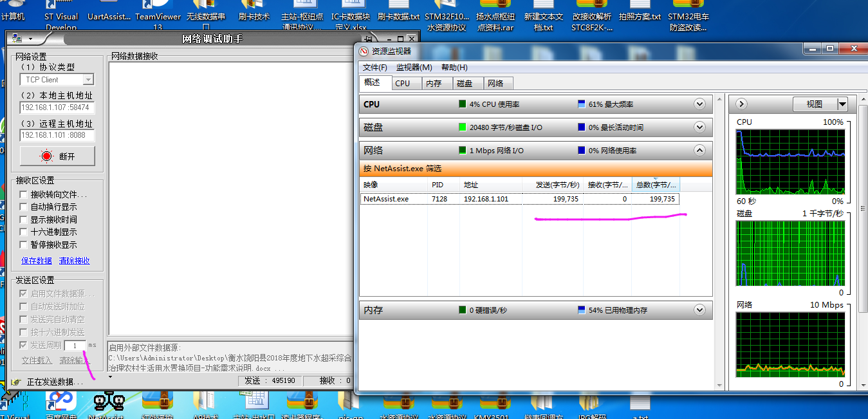Image resolution: width=868 pixels, height=419 pixels.
Task: Expand the 内存 section in Resource Monitor
Action: point(700,310)
